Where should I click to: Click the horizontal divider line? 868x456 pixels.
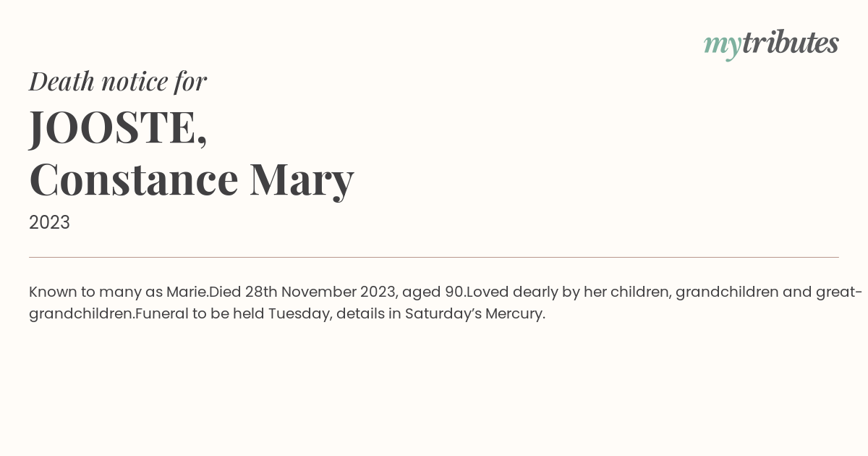(x=434, y=257)
